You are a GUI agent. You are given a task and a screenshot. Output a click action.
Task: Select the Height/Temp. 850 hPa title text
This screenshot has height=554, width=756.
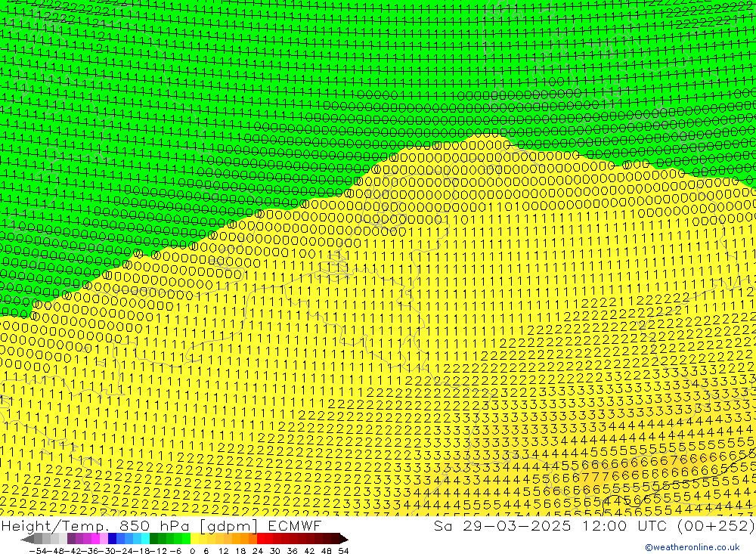pos(95,526)
